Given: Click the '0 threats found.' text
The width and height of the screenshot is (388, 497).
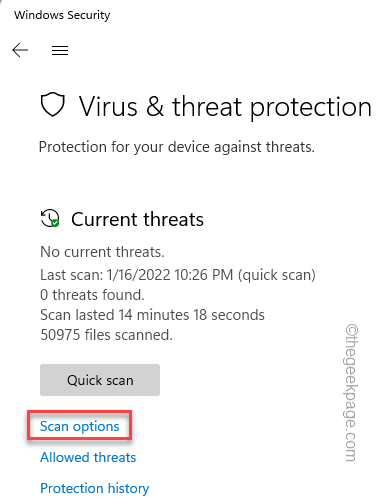Looking at the screenshot, I should 92,295.
